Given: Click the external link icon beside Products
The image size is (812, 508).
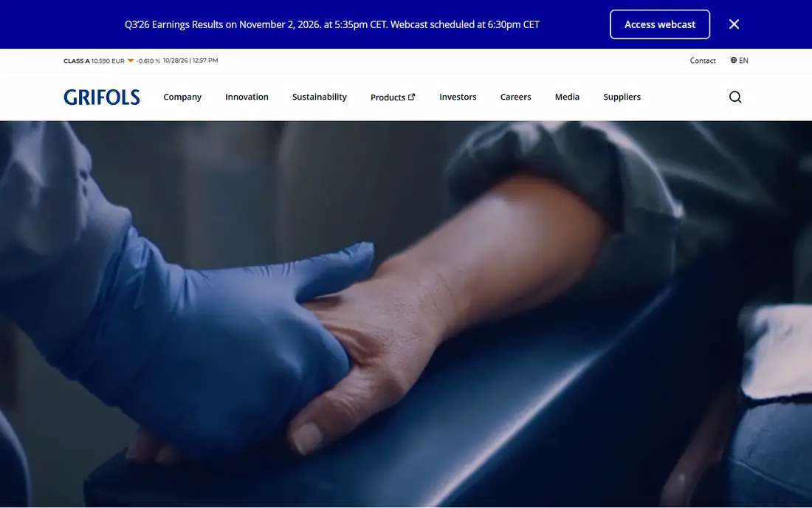Looking at the screenshot, I should 412,97.
